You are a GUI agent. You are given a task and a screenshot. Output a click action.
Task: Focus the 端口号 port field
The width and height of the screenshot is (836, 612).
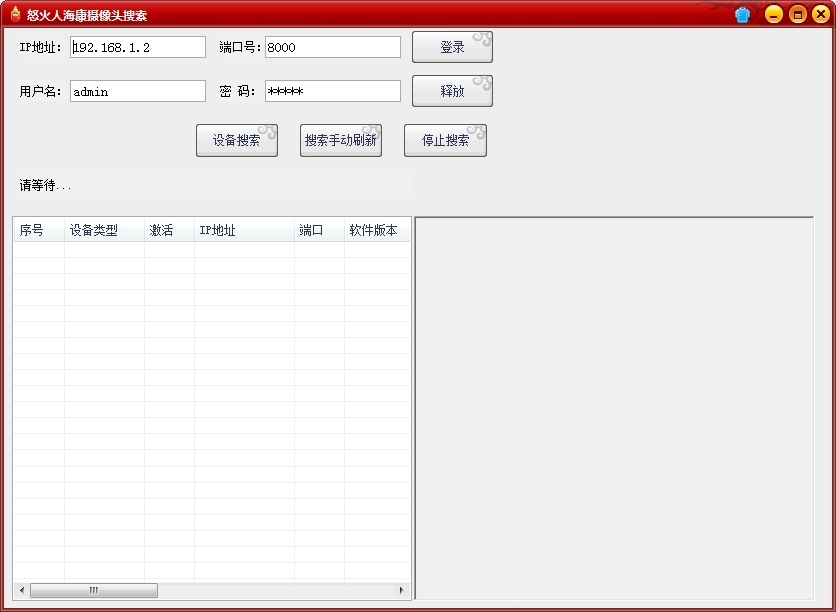pos(333,47)
